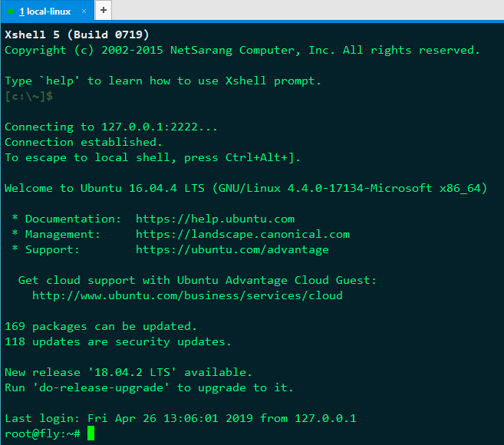
Task: Click the "Documentation:" label
Action: [x=73, y=219]
